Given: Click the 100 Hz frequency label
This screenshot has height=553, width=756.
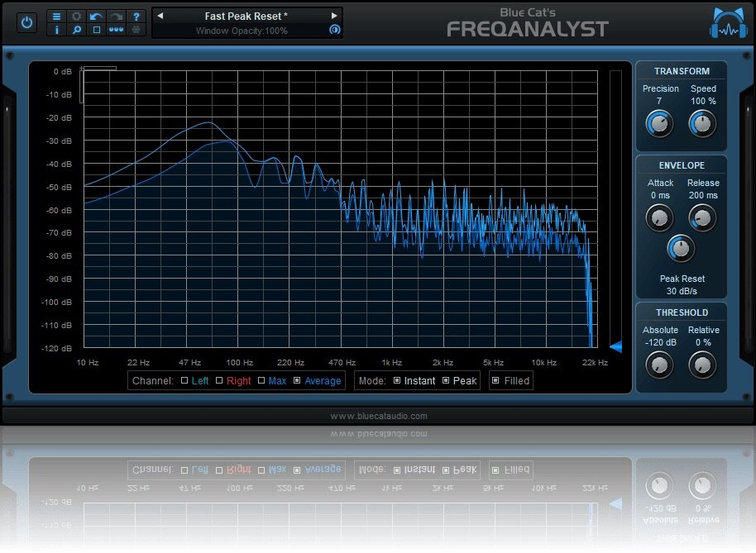Looking at the screenshot, I should click(x=240, y=362).
